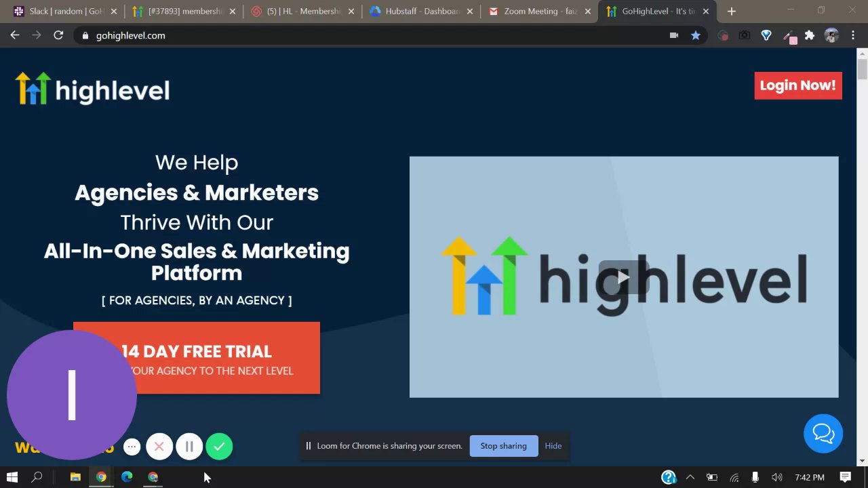
Task: Switch to the Zoom Meeting Gmail tab
Action: coord(540,12)
